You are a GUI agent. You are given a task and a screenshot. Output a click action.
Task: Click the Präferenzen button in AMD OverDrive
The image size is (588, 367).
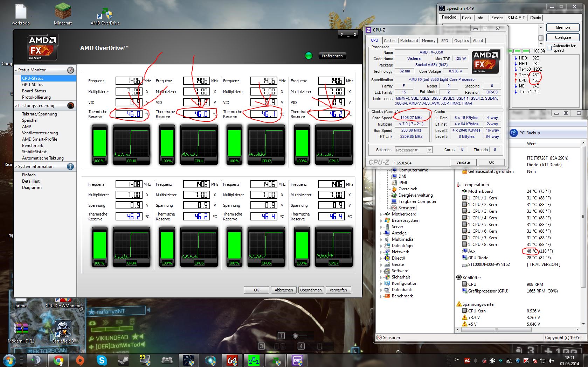(332, 56)
